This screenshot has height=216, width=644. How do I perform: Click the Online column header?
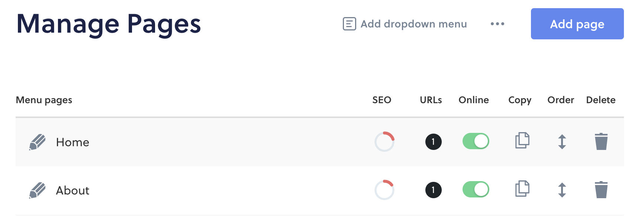474,100
